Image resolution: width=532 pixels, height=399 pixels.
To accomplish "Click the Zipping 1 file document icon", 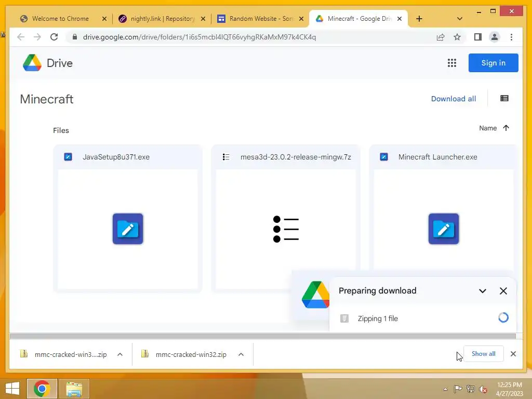I will (x=344, y=318).
